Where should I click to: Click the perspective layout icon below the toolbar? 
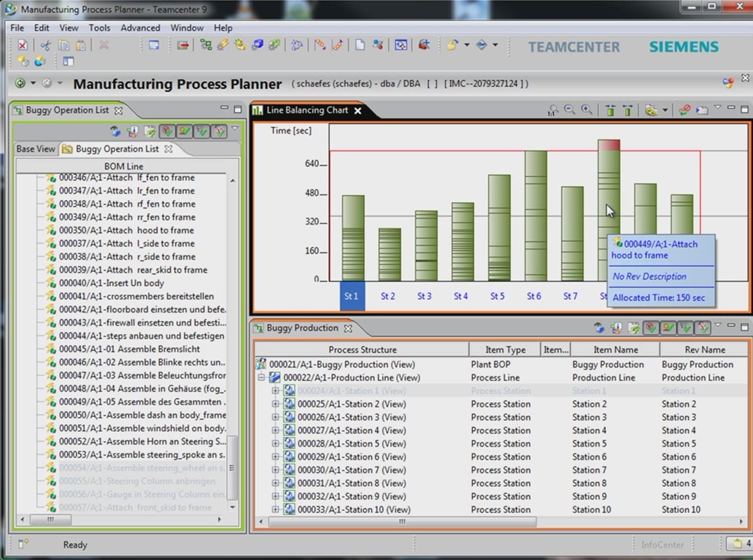68,62
